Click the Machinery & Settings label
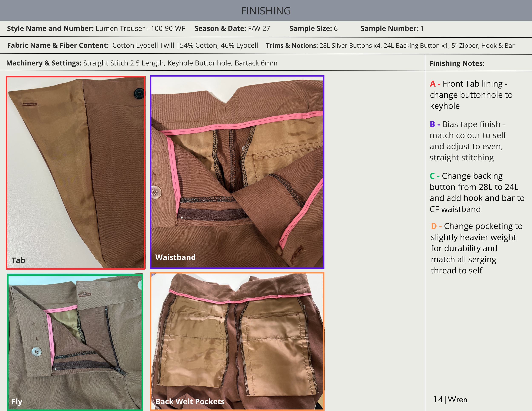532x411 pixels. [x=44, y=63]
